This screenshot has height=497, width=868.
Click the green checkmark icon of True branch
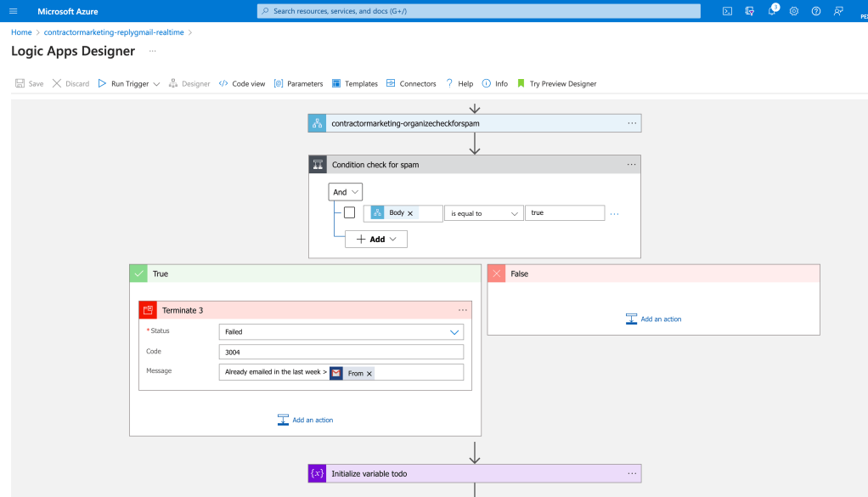138,274
